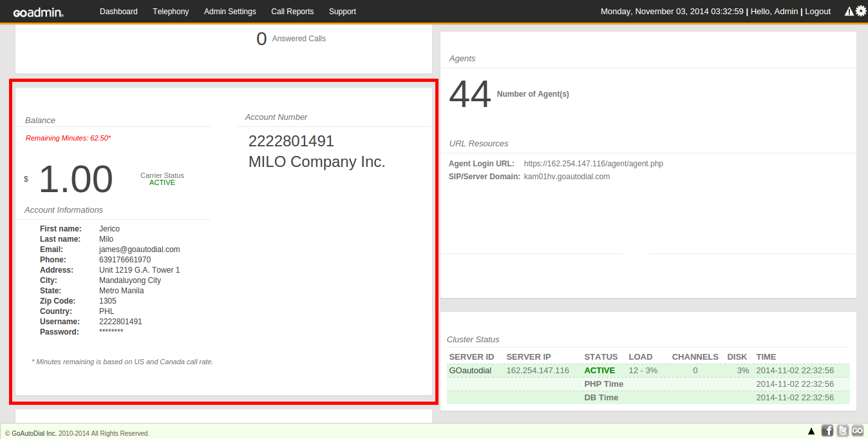Click the Answered Calls label

pyautogui.click(x=299, y=39)
